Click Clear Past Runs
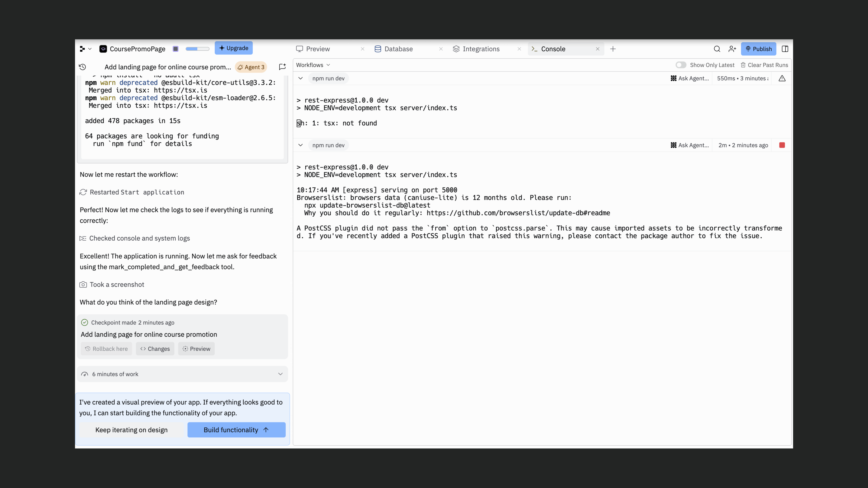Screen dimensions: 868x488 click(764, 65)
